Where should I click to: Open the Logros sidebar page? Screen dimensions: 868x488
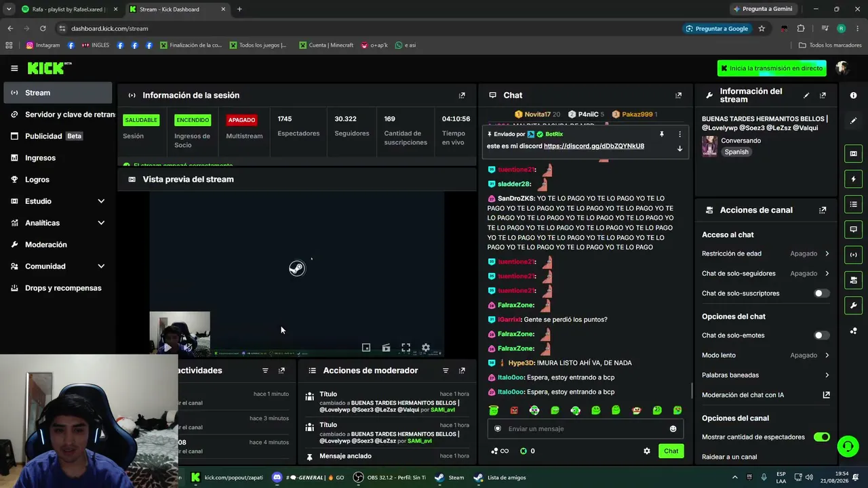pyautogui.click(x=58, y=180)
